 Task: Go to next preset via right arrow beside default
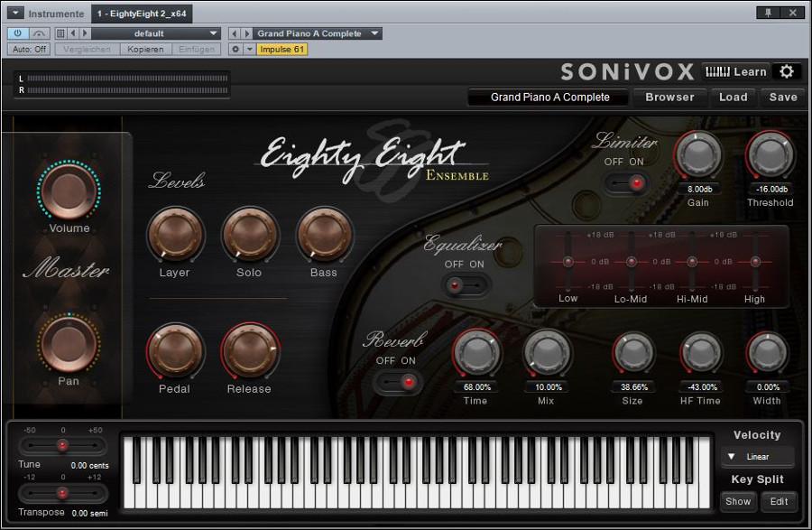coord(85,33)
